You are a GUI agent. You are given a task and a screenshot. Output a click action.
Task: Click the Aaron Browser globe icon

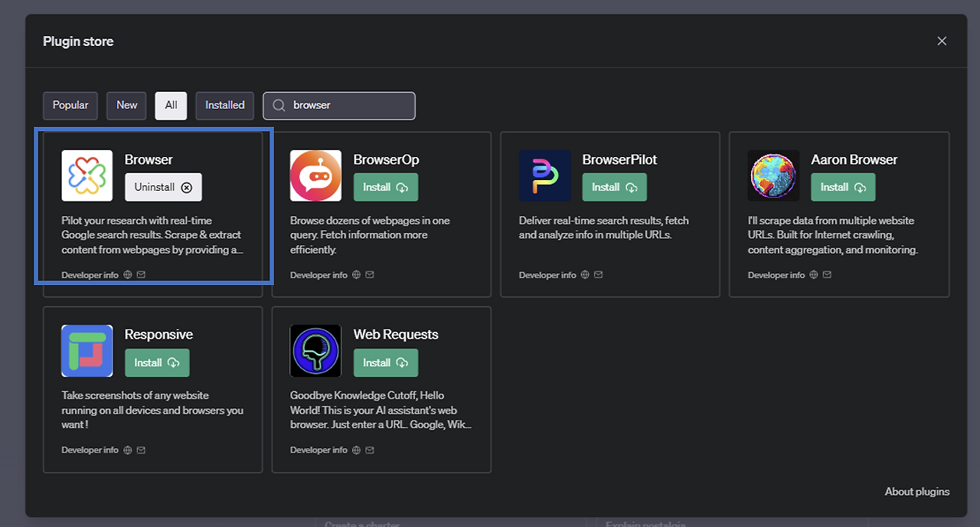tap(773, 175)
